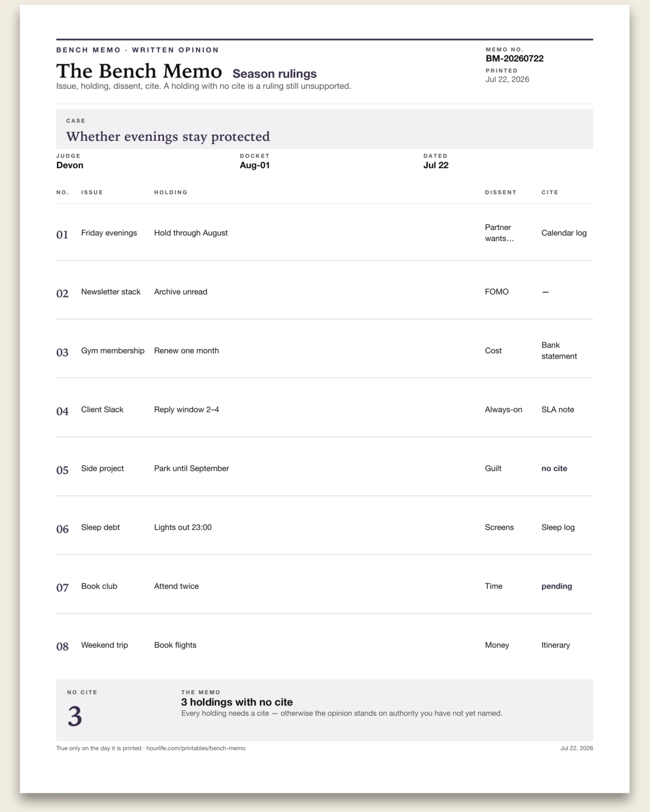The height and width of the screenshot is (812, 650).
Task: Select 'The Bench Memo' main title
Action: pyautogui.click(x=139, y=71)
